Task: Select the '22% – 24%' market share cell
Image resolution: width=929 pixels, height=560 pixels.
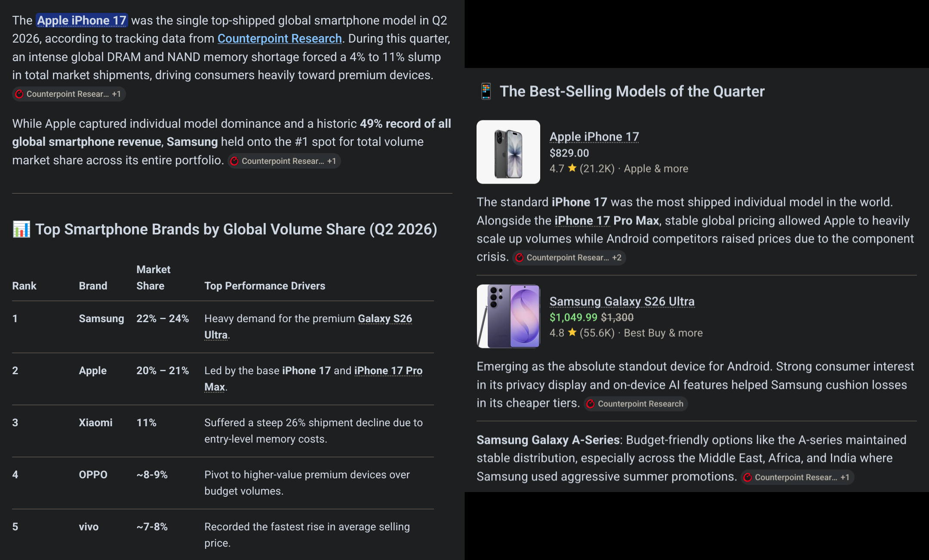Action: click(x=163, y=319)
